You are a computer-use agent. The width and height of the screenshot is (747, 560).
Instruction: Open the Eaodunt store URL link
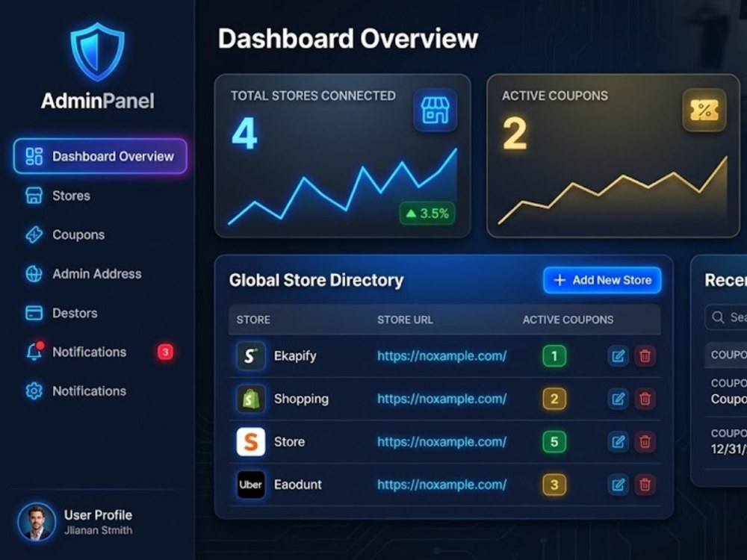tap(441, 485)
